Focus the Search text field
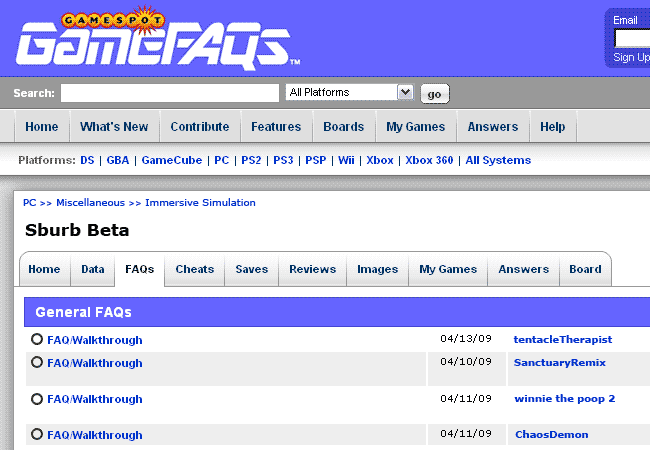 pos(169,93)
